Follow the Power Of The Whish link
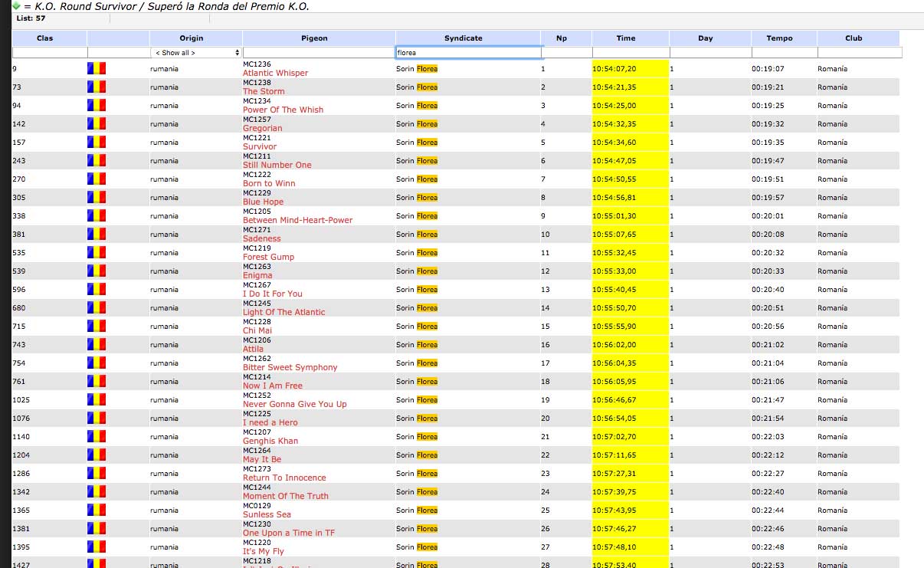Viewport: 924px width, 568px height. pyautogui.click(x=283, y=110)
